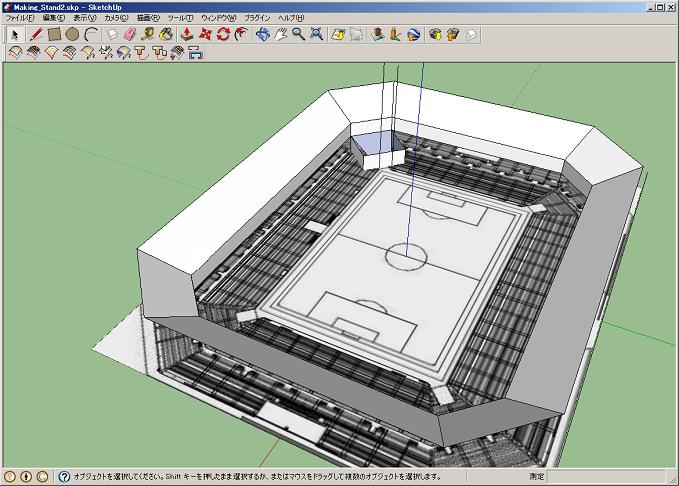The width and height of the screenshot is (679, 486).
Task: Activate the Push/Pull tool
Action: pos(186,34)
